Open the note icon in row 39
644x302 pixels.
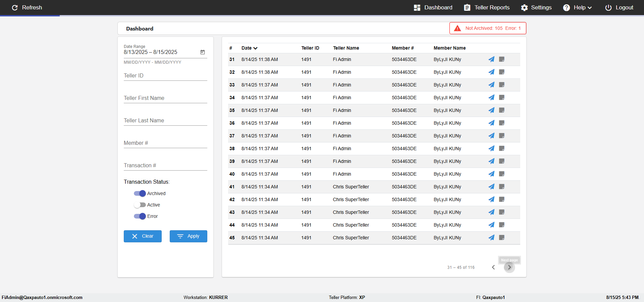(x=502, y=161)
